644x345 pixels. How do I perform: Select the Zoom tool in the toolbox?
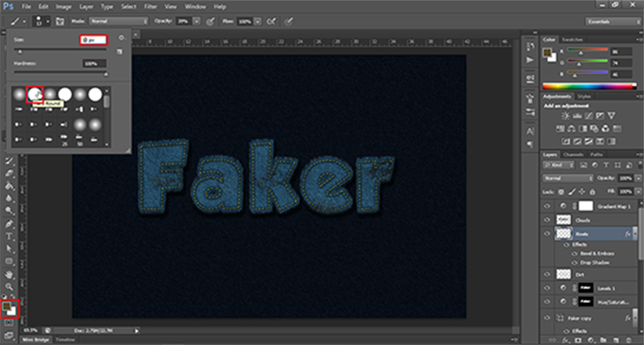[10, 286]
